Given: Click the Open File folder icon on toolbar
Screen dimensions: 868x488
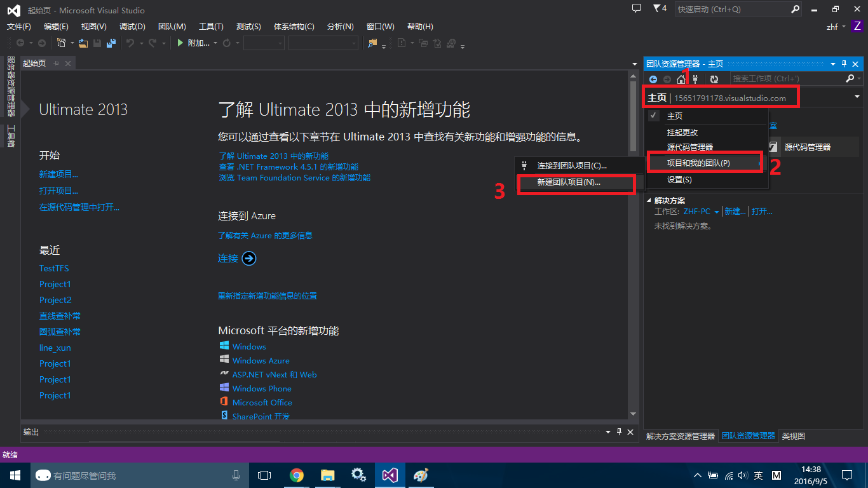Looking at the screenshot, I should coord(83,43).
